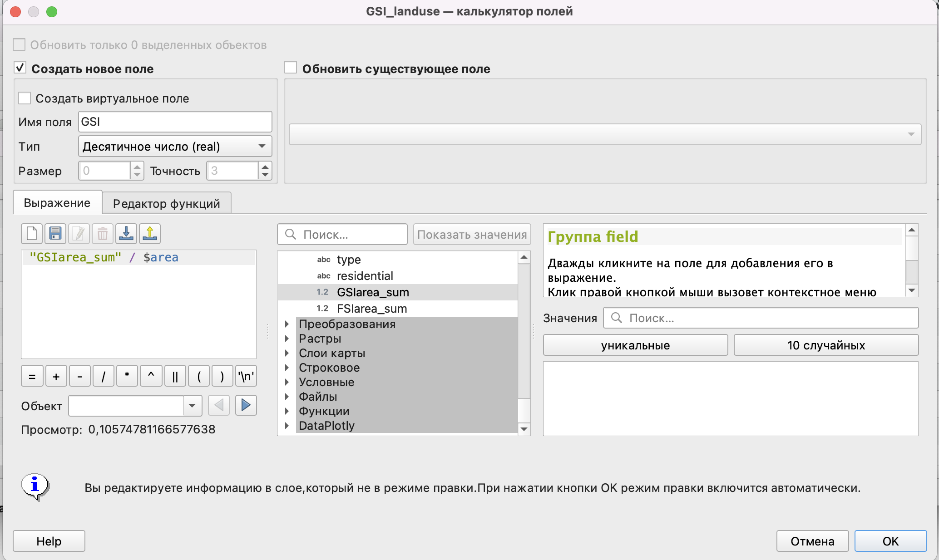The width and height of the screenshot is (939, 560).
Task: Go to next feature preview arrow
Action: (x=246, y=405)
